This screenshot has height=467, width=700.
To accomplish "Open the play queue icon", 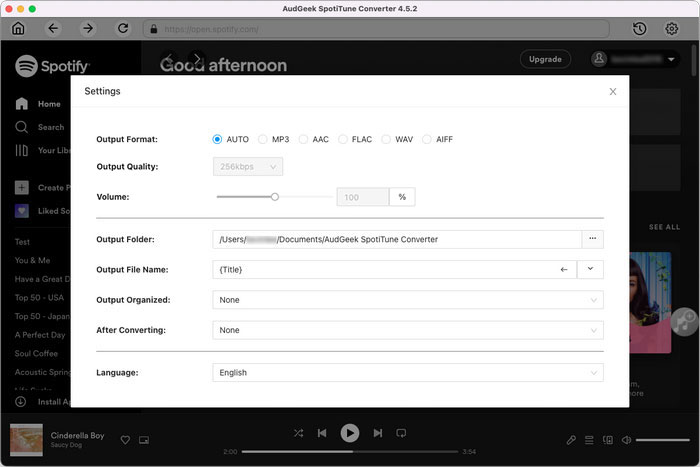I will pyautogui.click(x=589, y=440).
